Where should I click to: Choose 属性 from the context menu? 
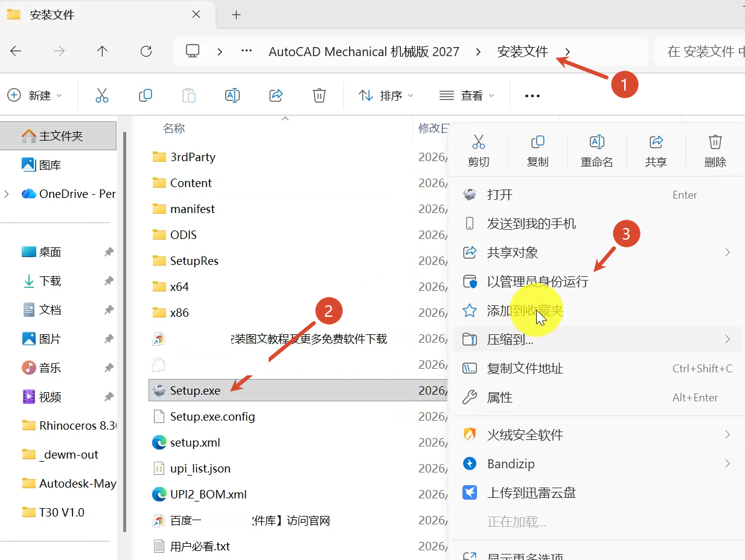(x=597, y=397)
